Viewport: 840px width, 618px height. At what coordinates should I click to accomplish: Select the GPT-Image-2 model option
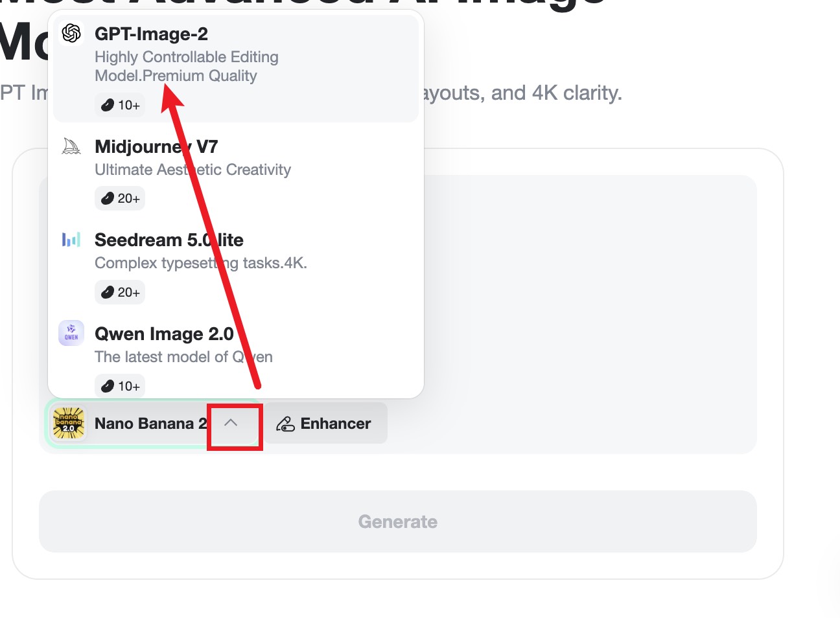(236, 69)
